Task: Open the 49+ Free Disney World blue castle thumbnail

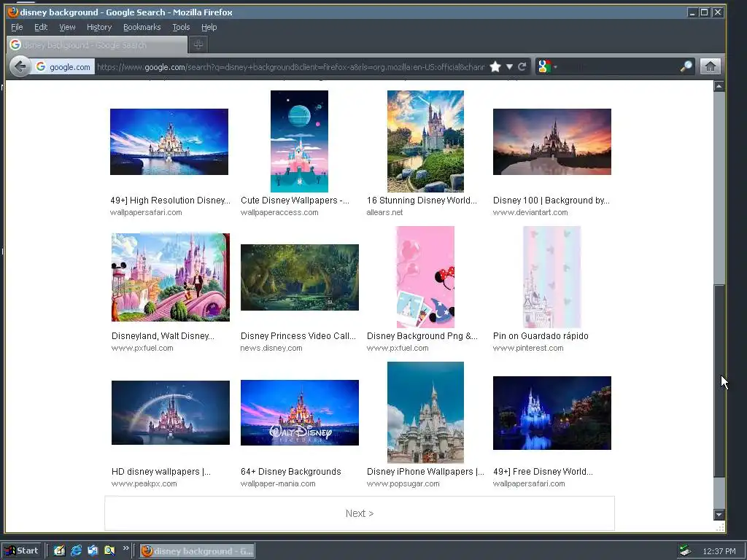Action: (552, 413)
